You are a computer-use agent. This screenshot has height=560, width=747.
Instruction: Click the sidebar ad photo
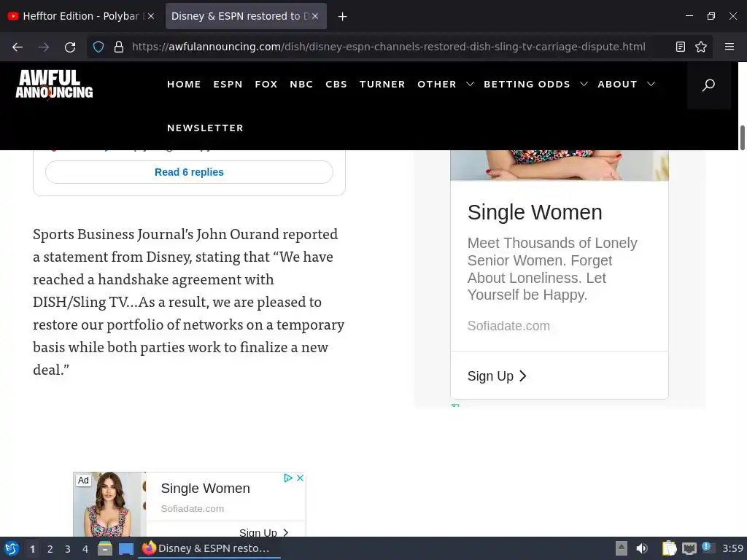click(560, 166)
